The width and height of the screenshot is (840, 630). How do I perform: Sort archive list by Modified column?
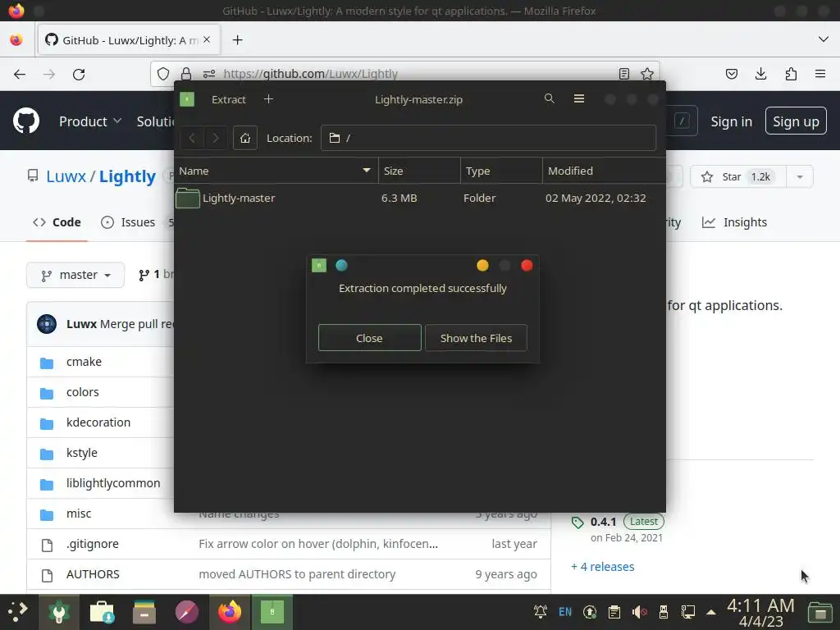point(605,171)
